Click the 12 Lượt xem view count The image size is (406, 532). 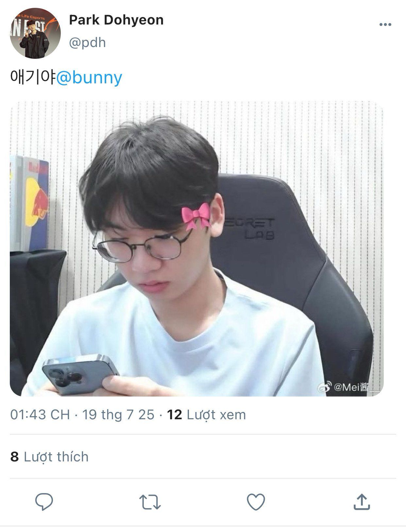[206, 415]
